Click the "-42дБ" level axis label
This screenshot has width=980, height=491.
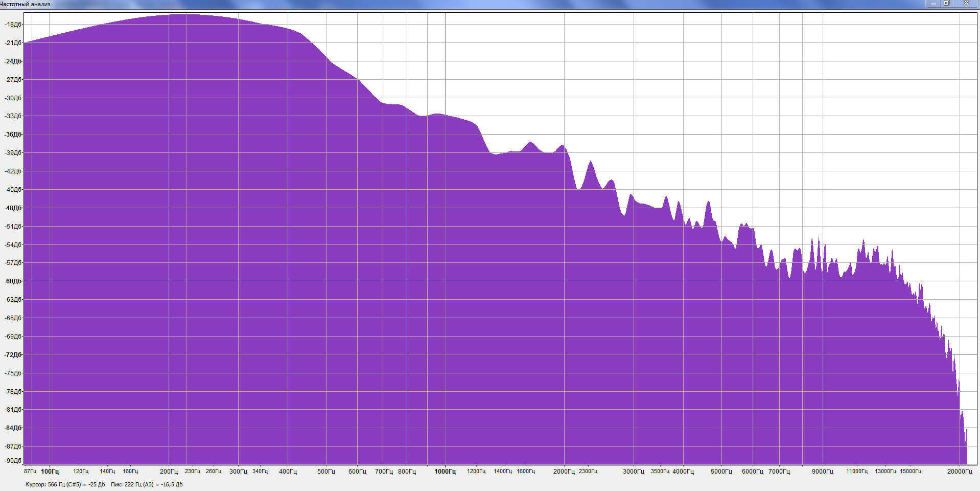click(x=14, y=171)
